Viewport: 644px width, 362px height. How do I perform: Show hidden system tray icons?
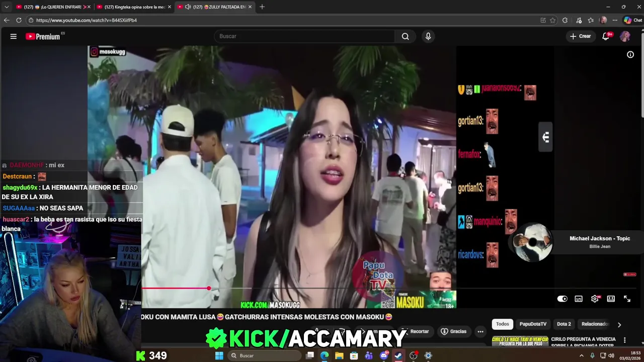pos(582,355)
